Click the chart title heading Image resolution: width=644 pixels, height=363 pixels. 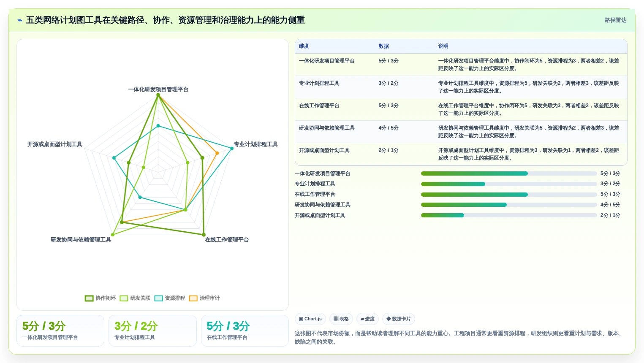(x=166, y=20)
